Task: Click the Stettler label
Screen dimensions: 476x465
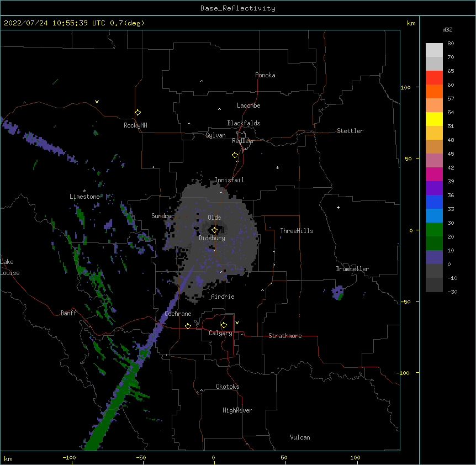Action: tap(350, 131)
